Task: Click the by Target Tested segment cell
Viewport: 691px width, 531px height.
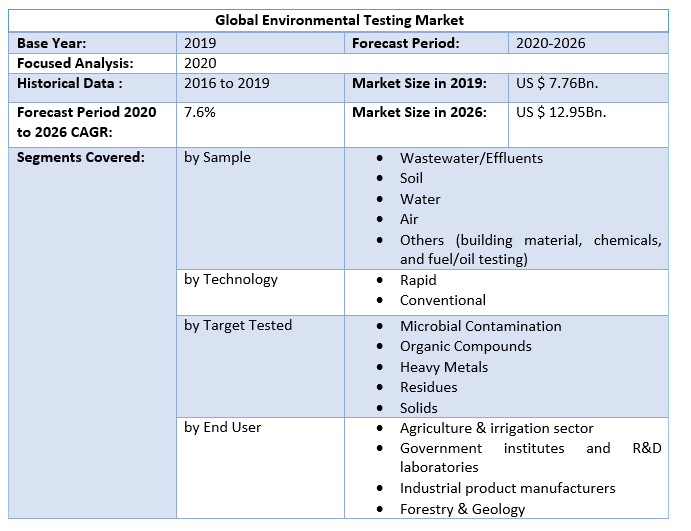Action: [x=238, y=325]
